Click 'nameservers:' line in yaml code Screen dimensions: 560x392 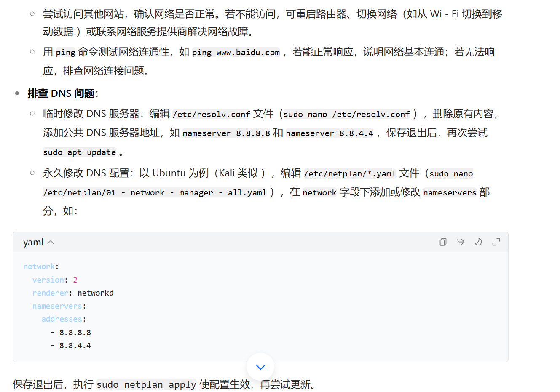point(59,306)
